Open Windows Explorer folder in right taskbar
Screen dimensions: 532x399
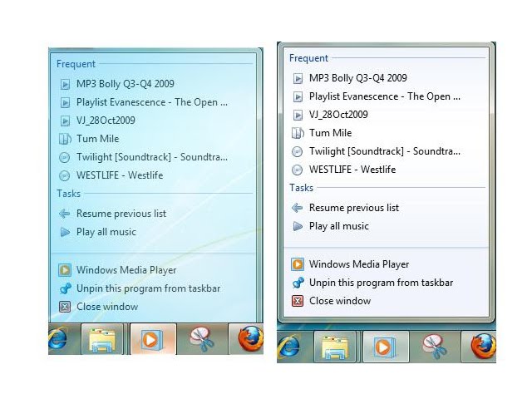335,347
